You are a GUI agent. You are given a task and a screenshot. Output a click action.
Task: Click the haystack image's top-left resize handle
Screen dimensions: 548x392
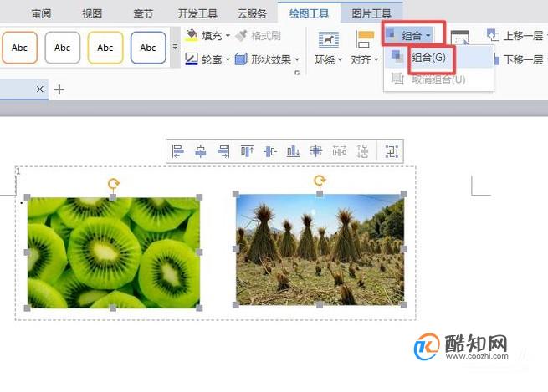point(236,194)
